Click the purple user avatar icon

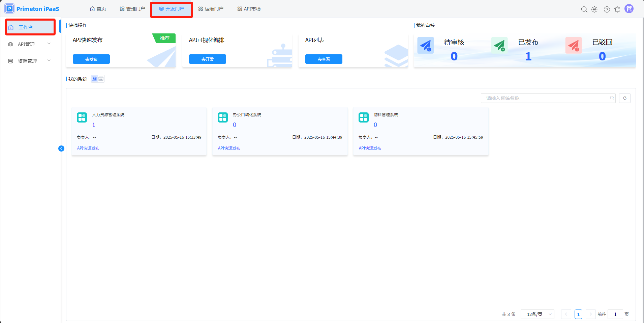coord(629,9)
